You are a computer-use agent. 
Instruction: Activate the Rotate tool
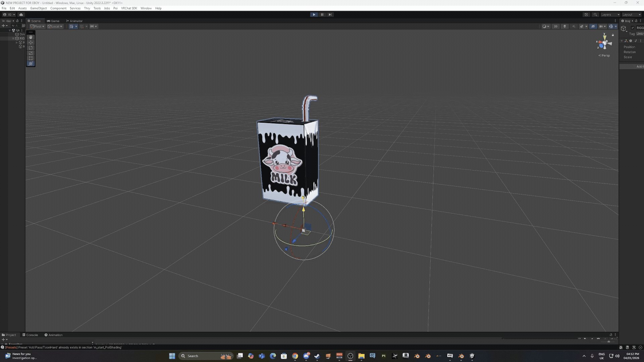pos(31,48)
